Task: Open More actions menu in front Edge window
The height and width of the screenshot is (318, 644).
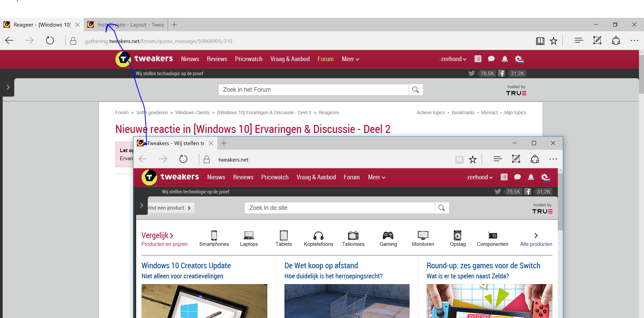Action: pos(553,159)
